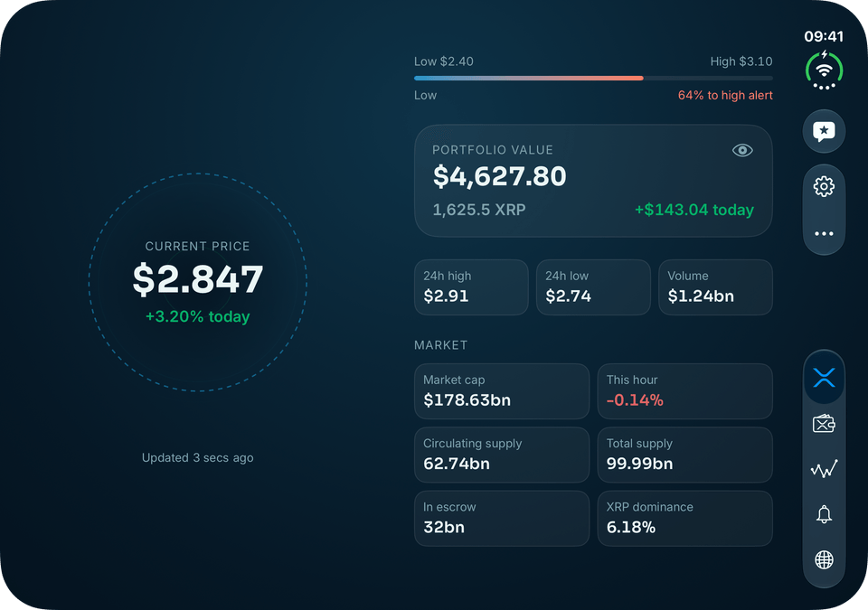Select the 24h high $2.91 card
The height and width of the screenshot is (610, 868).
point(471,287)
